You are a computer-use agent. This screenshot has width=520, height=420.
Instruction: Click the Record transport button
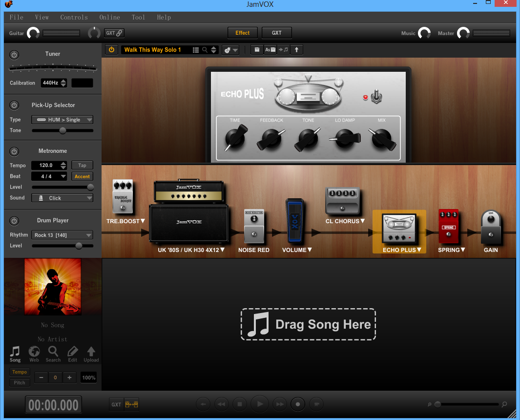[297, 404]
